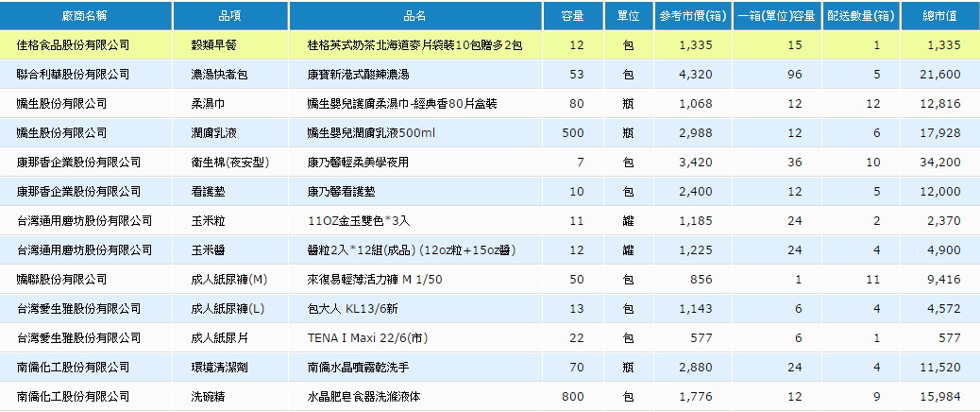Screen dimensions: 980x412
Task: Select 衛生棉(夜安型) item cell
Action: coord(230,163)
